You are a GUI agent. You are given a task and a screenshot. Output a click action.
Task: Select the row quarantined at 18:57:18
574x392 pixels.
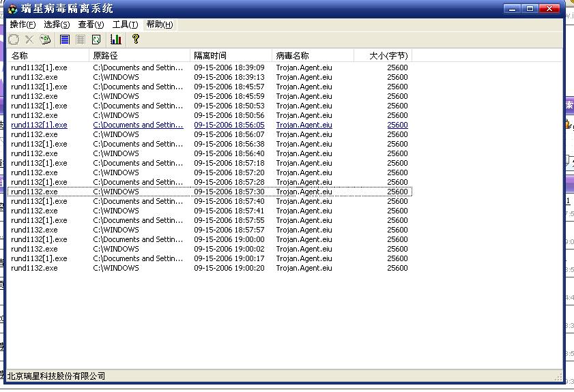[x=210, y=163]
